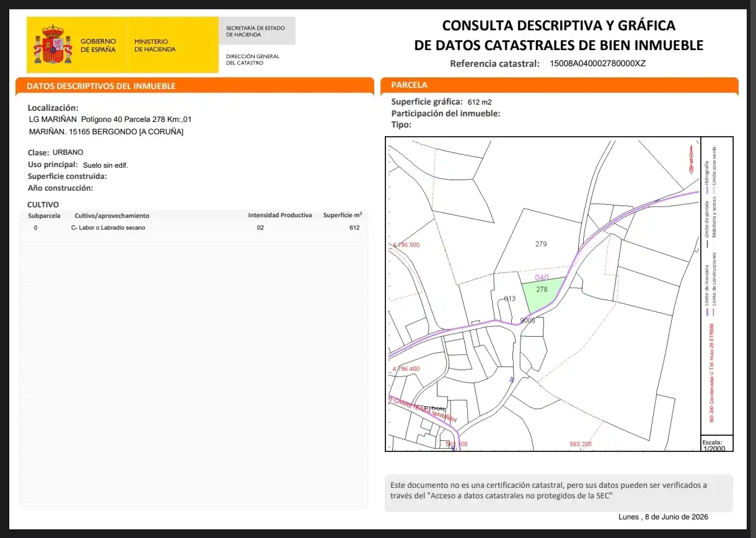Click parcel label 613 on the map
The width and height of the screenshot is (756, 538).
pyautogui.click(x=509, y=298)
